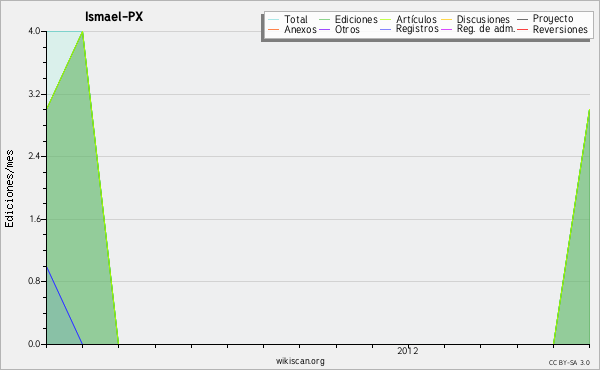Click the 2.4 axis value
This screenshot has height=370, width=600.
(x=34, y=156)
